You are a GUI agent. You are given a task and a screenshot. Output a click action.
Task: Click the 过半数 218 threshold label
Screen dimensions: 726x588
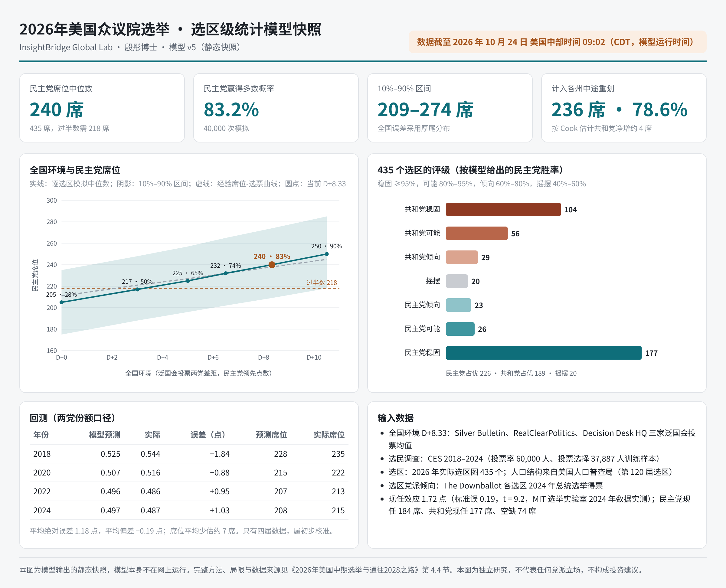coord(322,283)
